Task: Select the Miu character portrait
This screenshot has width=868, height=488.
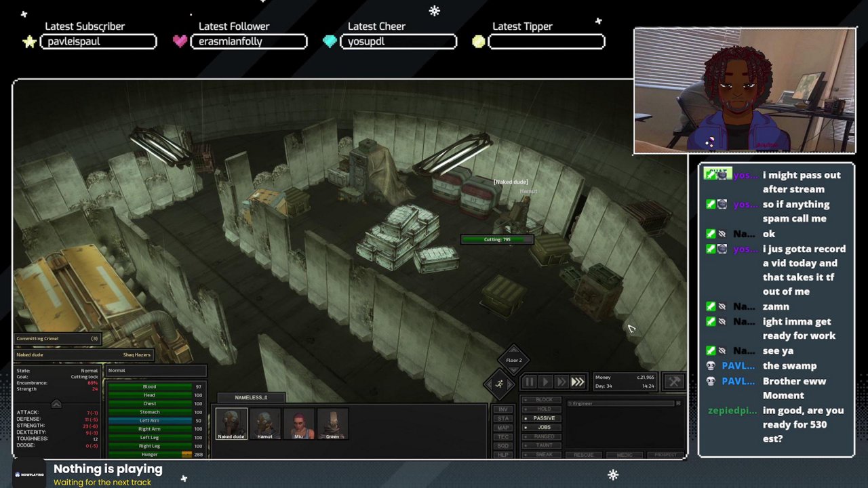Action: pyautogui.click(x=299, y=424)
